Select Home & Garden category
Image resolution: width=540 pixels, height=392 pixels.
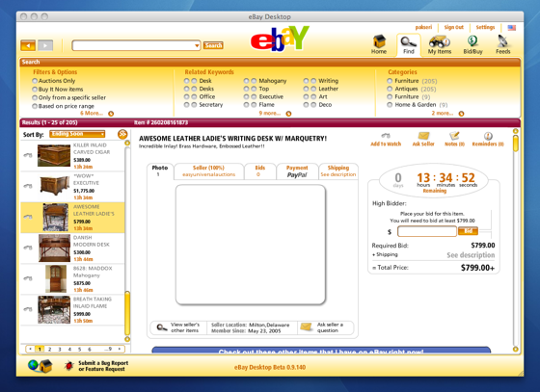tap(390, 105)
